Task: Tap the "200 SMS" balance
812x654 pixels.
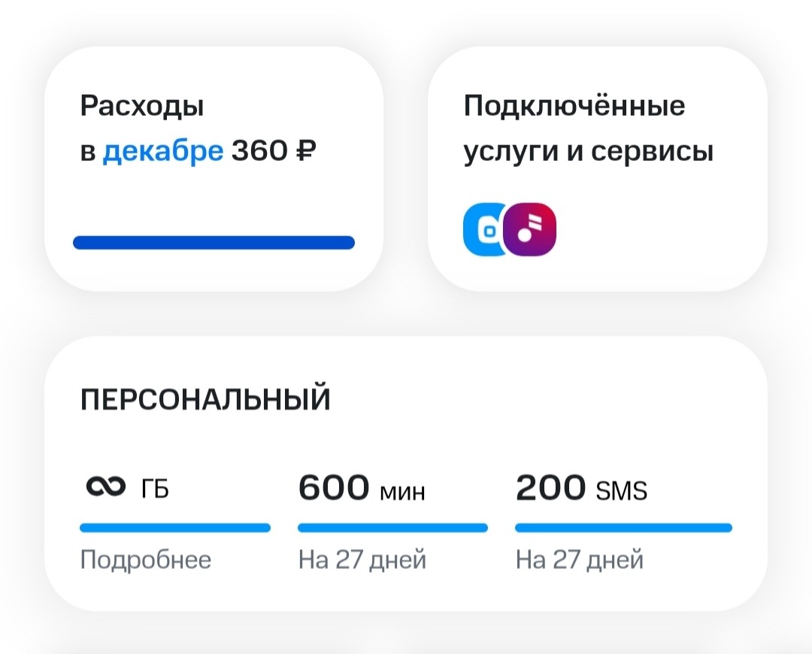Action: pos(581,489)
